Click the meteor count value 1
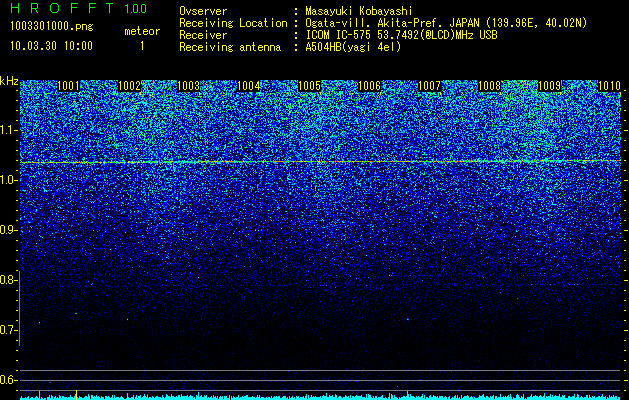The image size is (629, 400). 142,46
